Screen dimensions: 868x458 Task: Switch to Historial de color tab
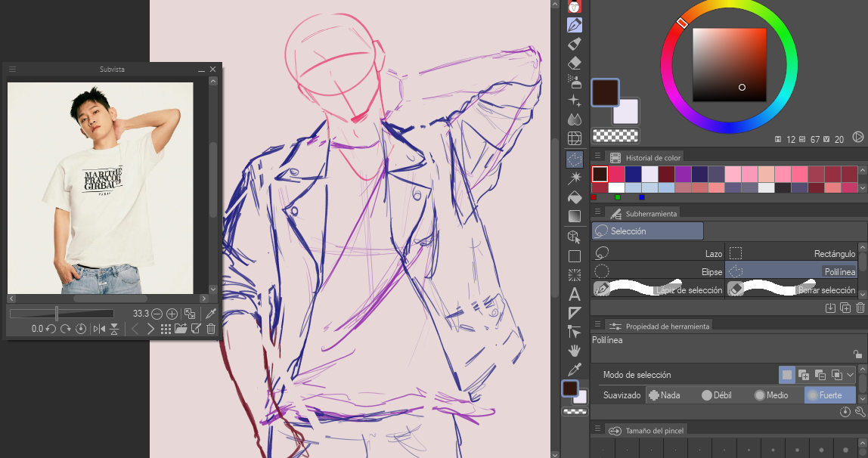643,158
